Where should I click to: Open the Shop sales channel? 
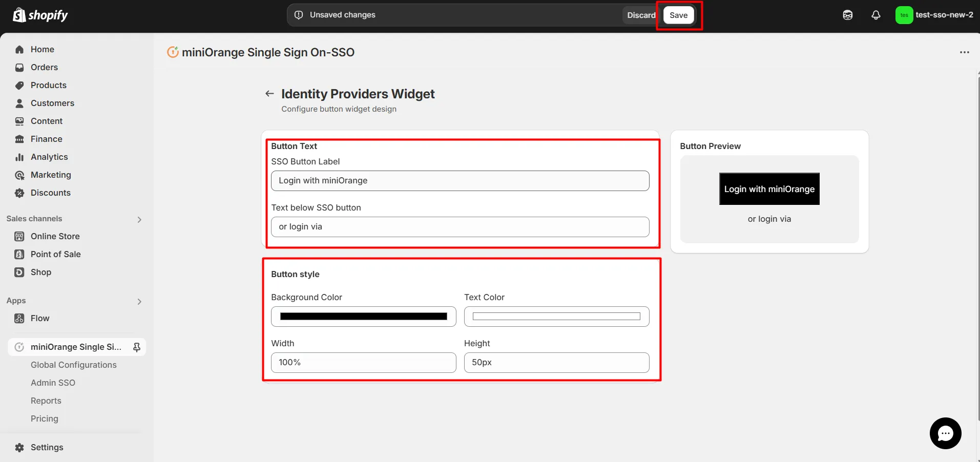point(41,272)
